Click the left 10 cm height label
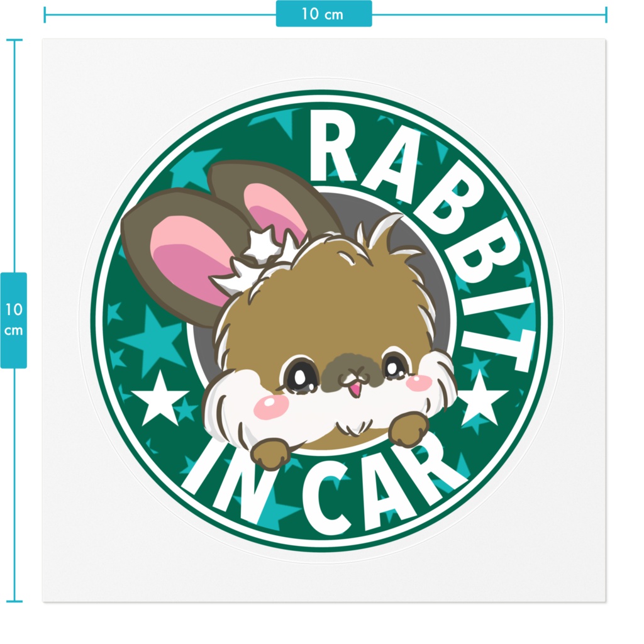The image size is (644, 644). pyautogui.click(x=14, y=320)
